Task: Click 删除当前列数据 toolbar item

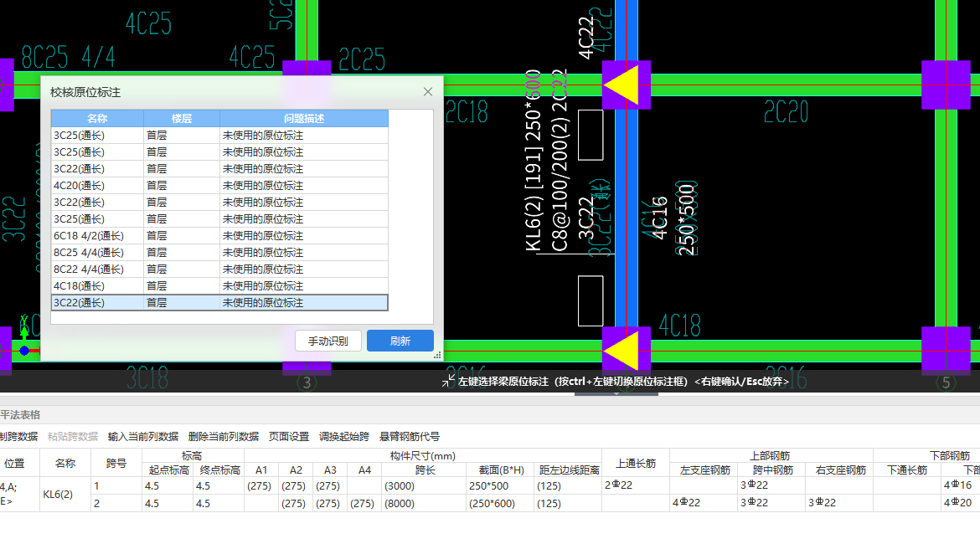Action: (x=223, y=437)
